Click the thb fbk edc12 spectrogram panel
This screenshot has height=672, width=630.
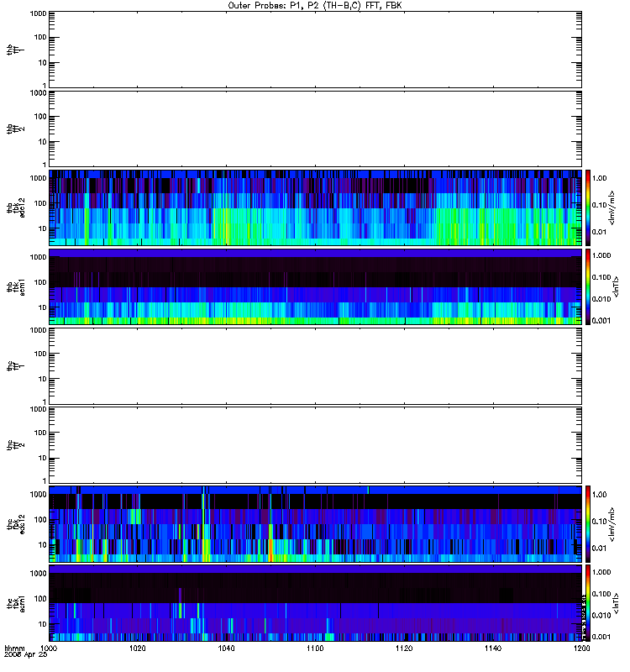tap(315, 207)
